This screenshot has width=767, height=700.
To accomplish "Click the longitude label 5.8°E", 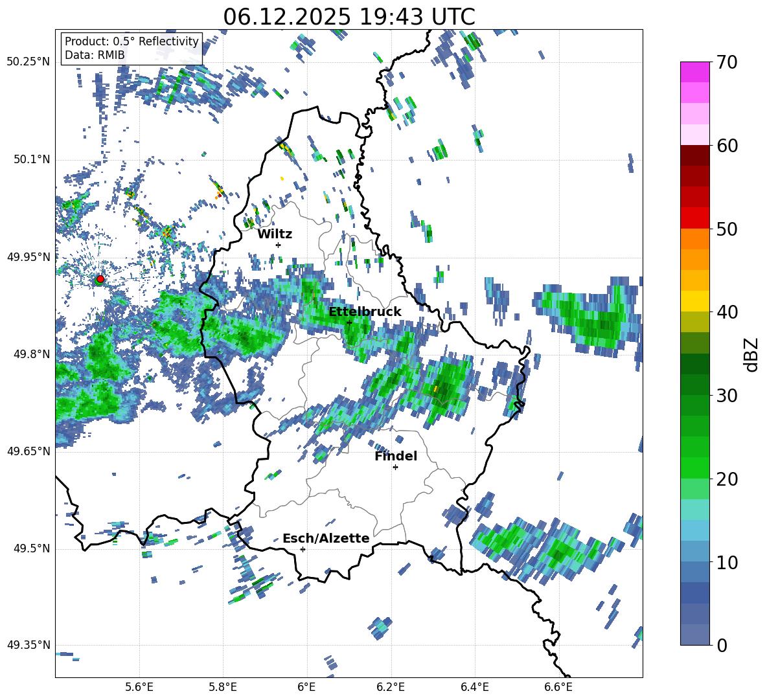I will point(223,687).
